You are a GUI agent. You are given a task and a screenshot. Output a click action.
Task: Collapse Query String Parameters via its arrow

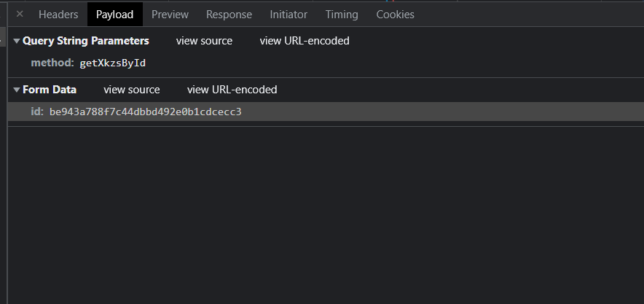tap(17, 42)
